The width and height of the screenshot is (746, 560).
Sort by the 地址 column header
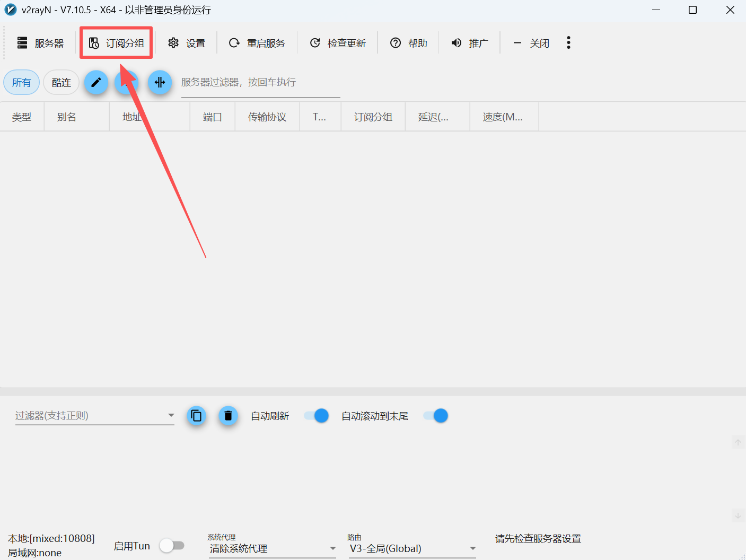point(150,117)
